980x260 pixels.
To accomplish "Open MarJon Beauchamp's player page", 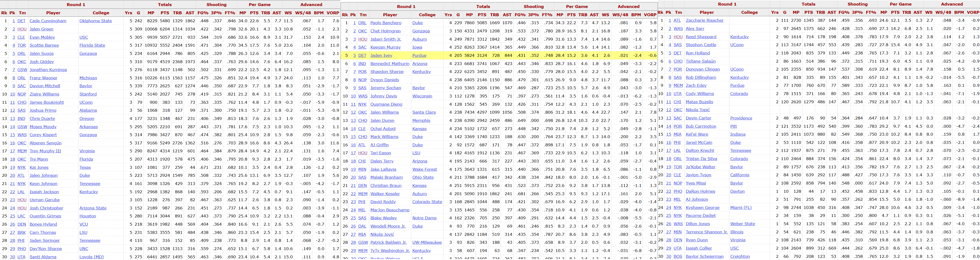I will (390, 210).
